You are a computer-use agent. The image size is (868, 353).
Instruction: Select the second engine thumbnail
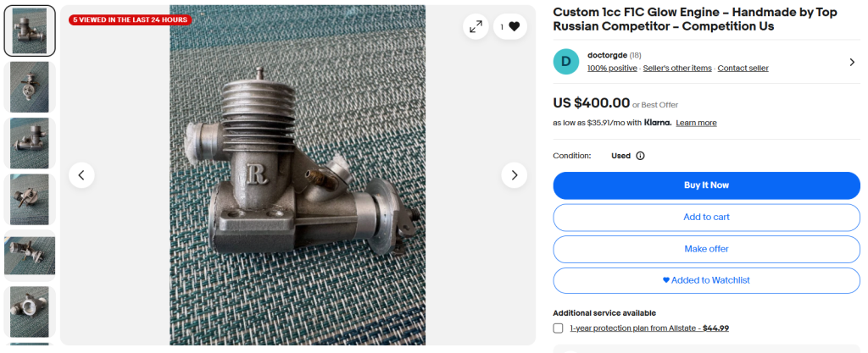click(x=30, y=87)
